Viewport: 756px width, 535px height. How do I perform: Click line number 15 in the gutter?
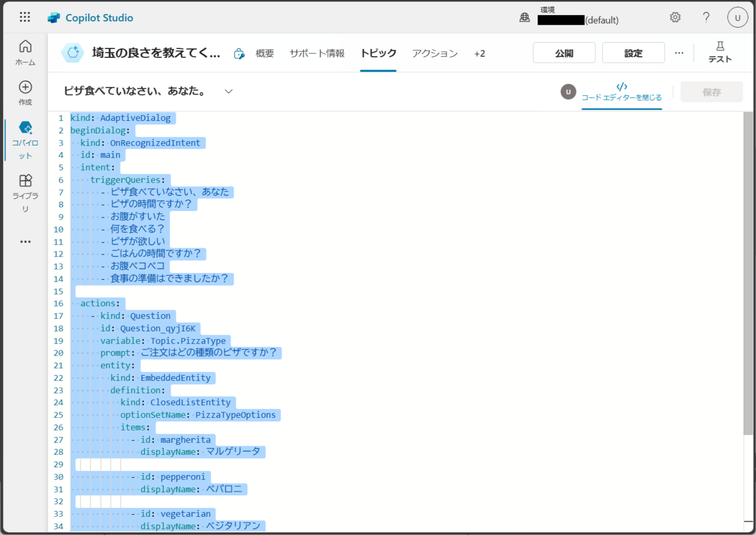59,291
